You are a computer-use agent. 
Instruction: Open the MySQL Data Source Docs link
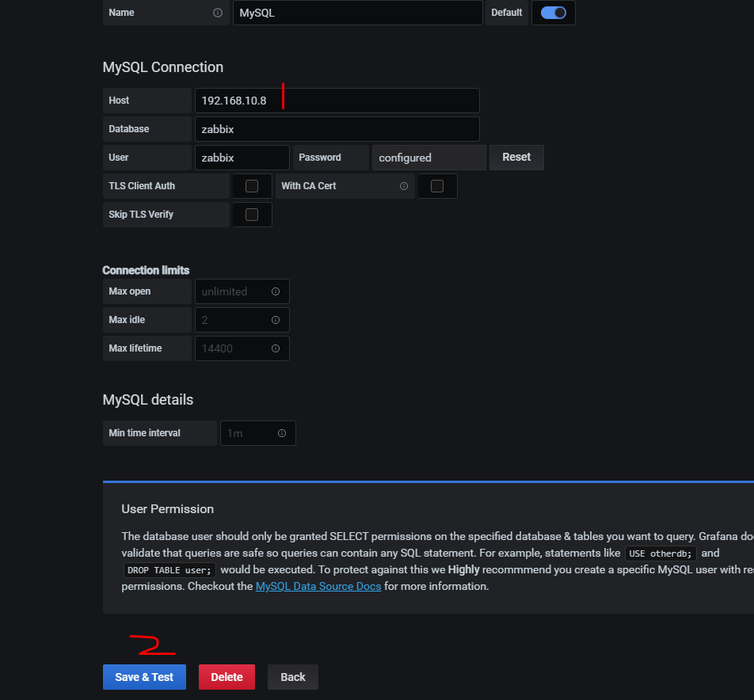click(x=318, y=586)
